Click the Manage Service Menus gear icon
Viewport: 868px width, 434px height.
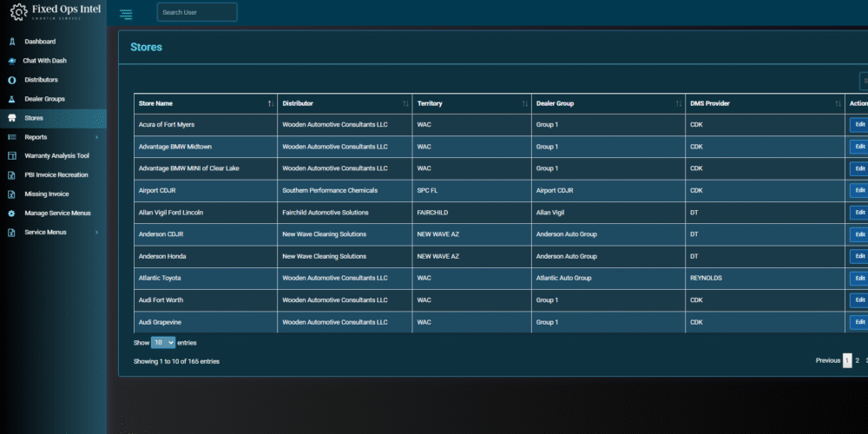tap(11, 214)
